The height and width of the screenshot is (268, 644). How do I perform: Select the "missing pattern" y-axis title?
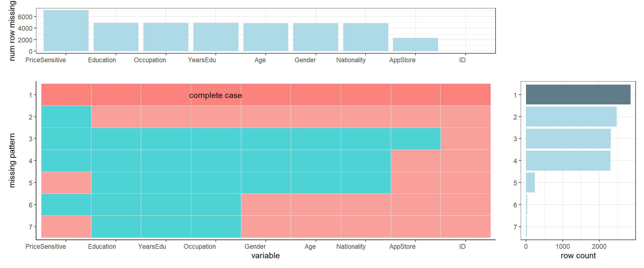click(12, 161)
